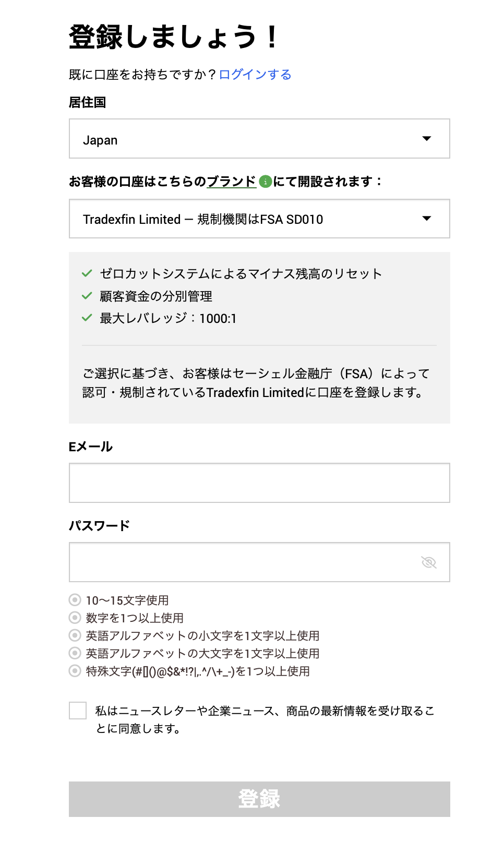
Task: Click the green brand info icon
Action: [x=265, y=182]
